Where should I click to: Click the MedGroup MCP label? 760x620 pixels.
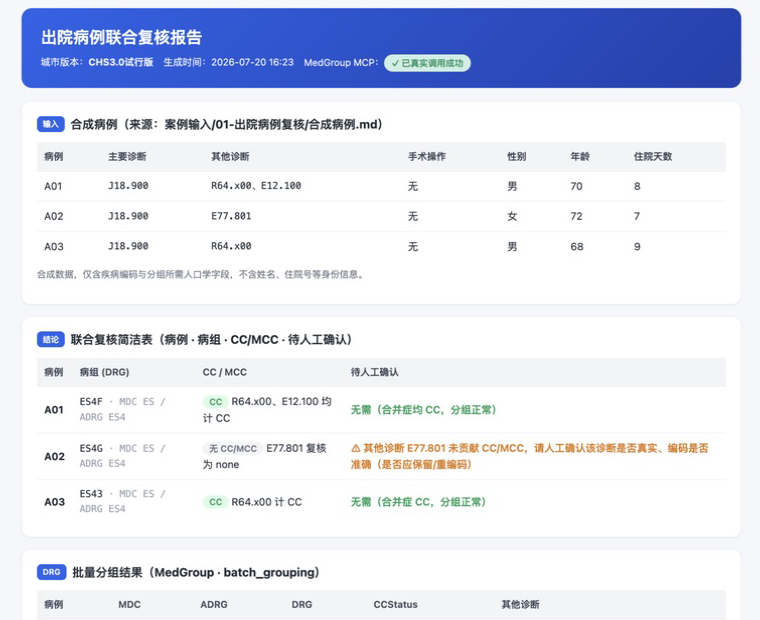[341, 63]
